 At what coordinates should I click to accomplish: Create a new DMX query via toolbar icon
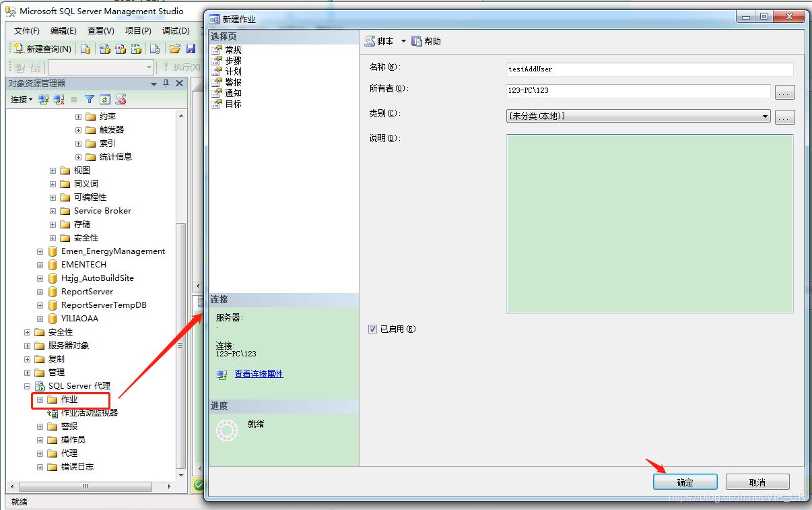(119, 49)
